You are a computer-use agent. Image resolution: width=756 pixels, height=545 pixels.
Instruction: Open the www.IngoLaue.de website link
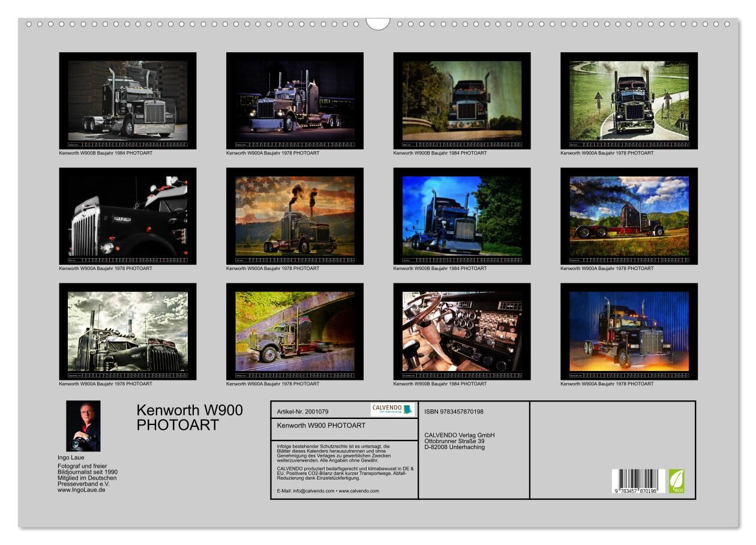click(x=82, y=490)
